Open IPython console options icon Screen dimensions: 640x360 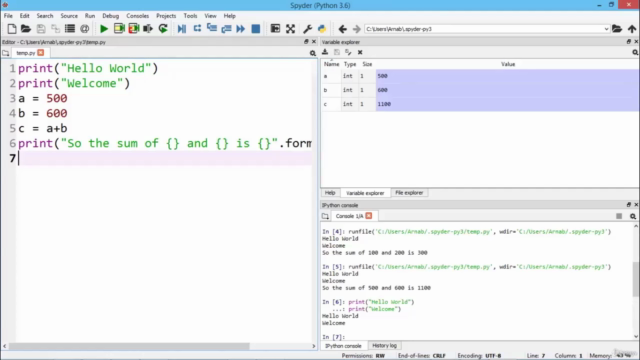click(633, 216)
